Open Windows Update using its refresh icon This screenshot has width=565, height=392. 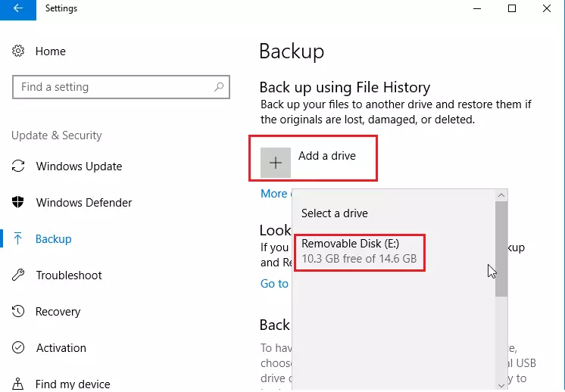tap(18, 166)
